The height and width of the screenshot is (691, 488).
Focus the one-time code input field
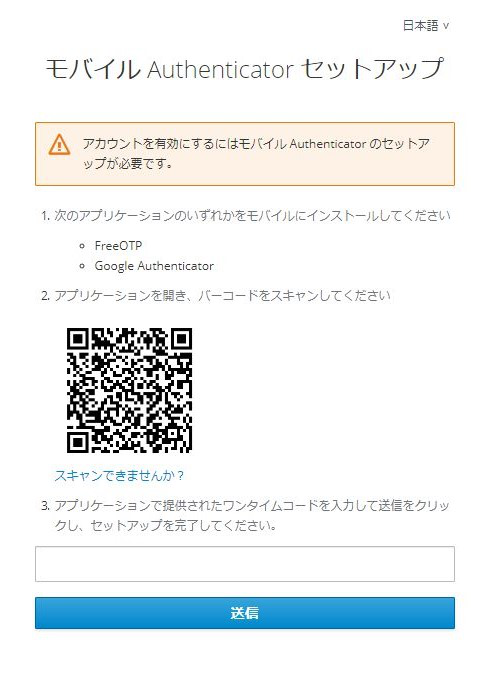click(245, 564)
